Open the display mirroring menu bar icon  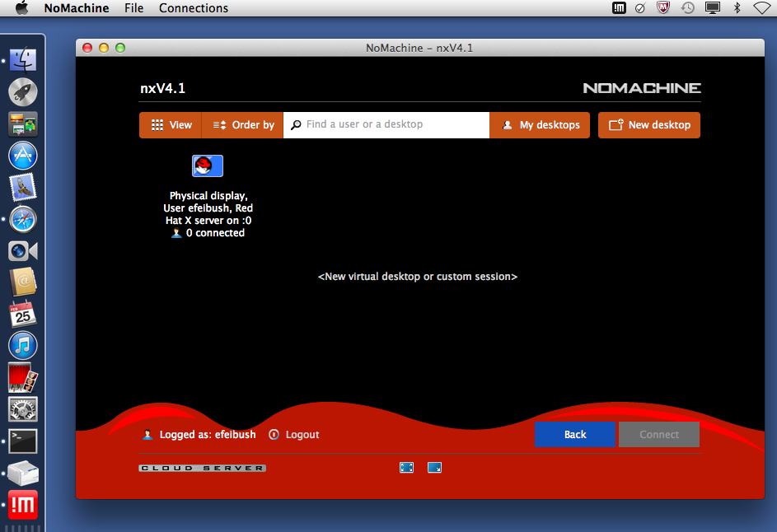[x=713, y=8]
